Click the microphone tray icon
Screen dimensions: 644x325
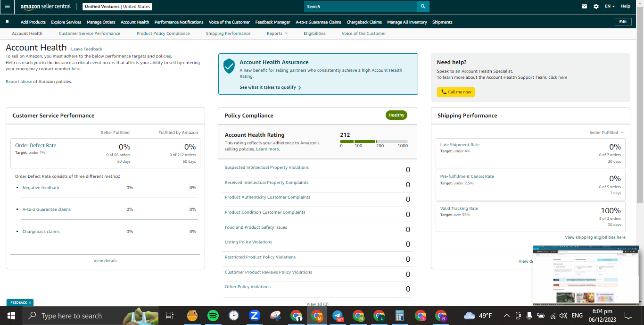coord(529,316)
